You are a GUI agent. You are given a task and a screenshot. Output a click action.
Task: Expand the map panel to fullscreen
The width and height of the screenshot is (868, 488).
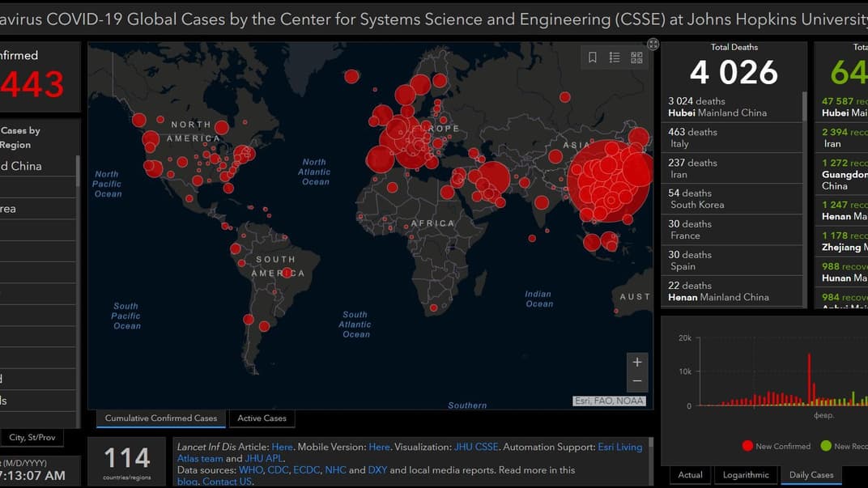(653, 45)
